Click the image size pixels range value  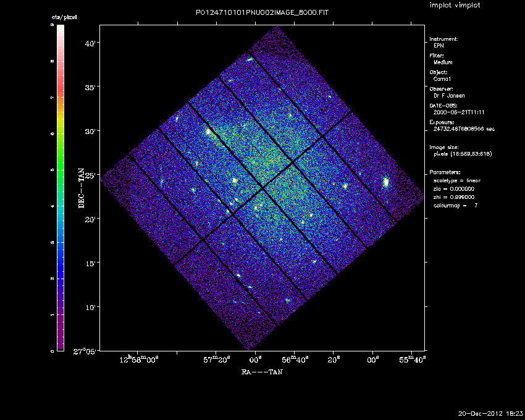463,154
